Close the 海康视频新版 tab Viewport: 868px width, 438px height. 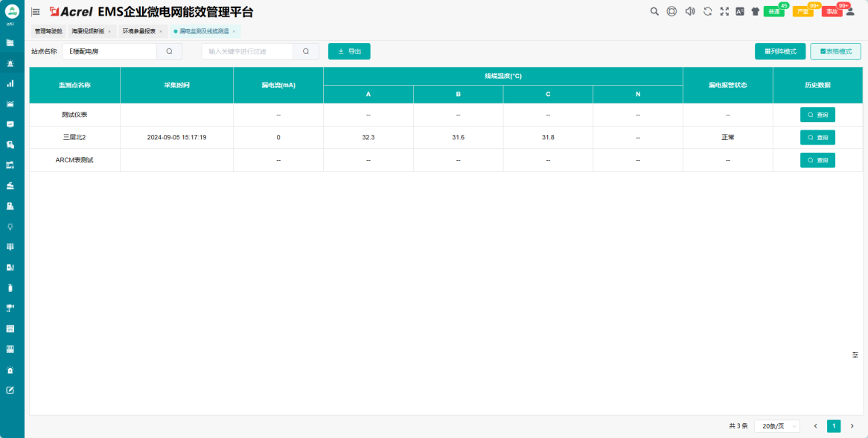(x=109, y=31)
